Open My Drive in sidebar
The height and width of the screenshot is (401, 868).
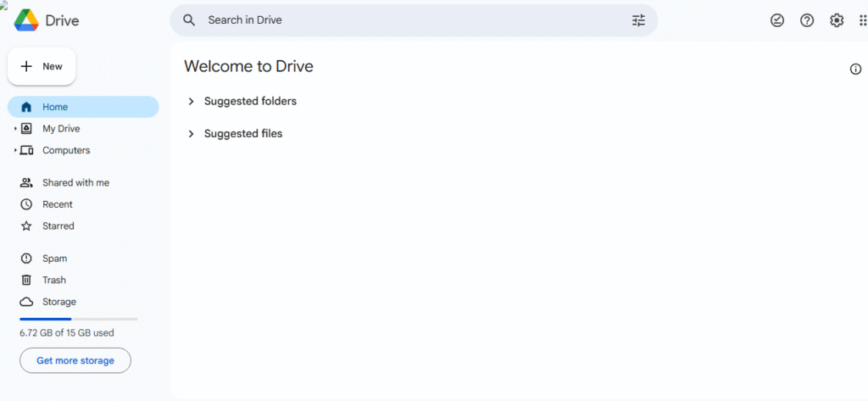coord(83,129)
